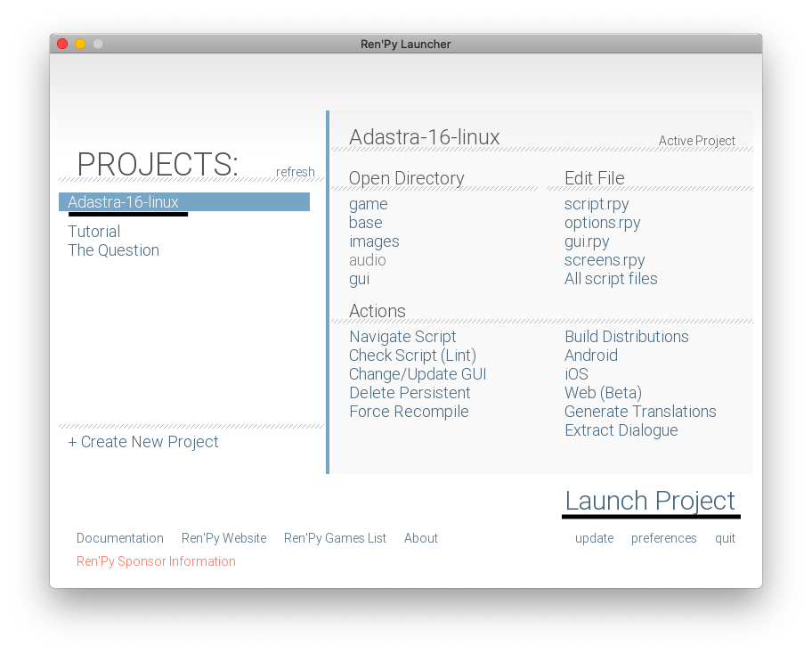Open Build Distributions
Viewport: 812px width, 654px height.
coord(626,337)
